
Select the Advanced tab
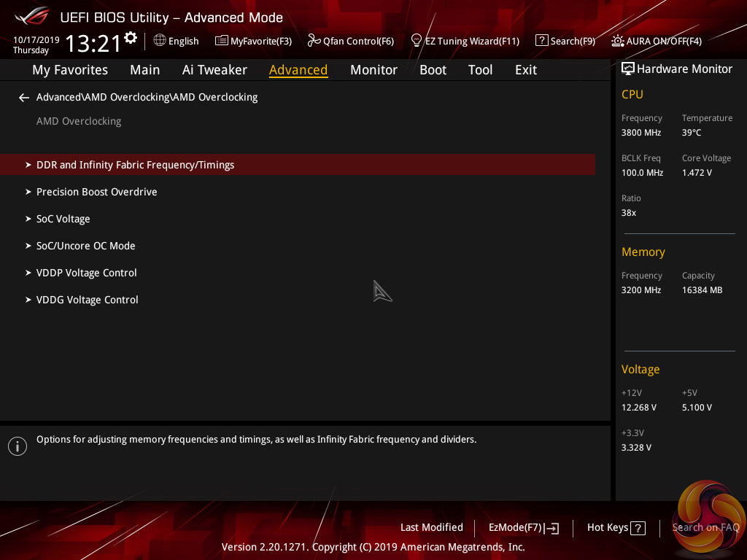click(298, 70)
